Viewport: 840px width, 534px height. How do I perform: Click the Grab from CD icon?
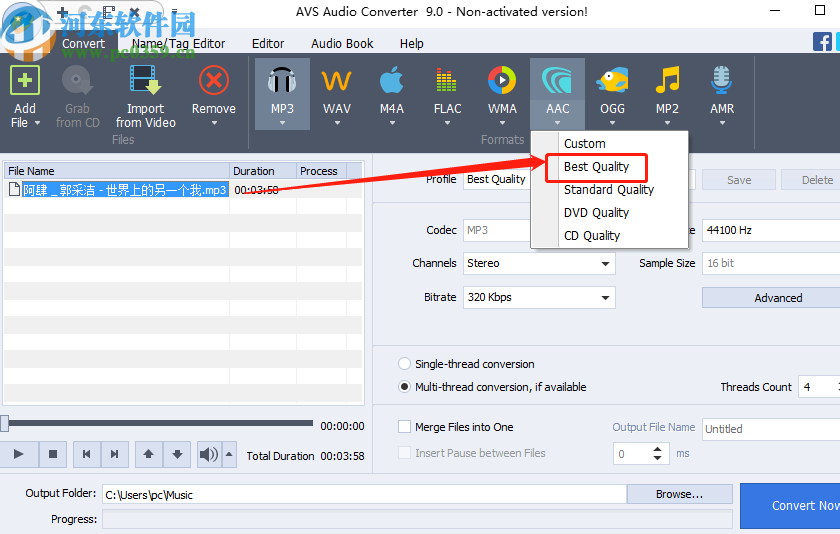pos(77,81)
